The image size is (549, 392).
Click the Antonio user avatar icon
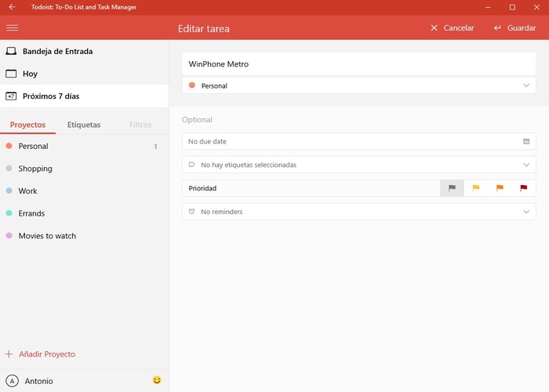pyautogui.click(x=12, y=381)
